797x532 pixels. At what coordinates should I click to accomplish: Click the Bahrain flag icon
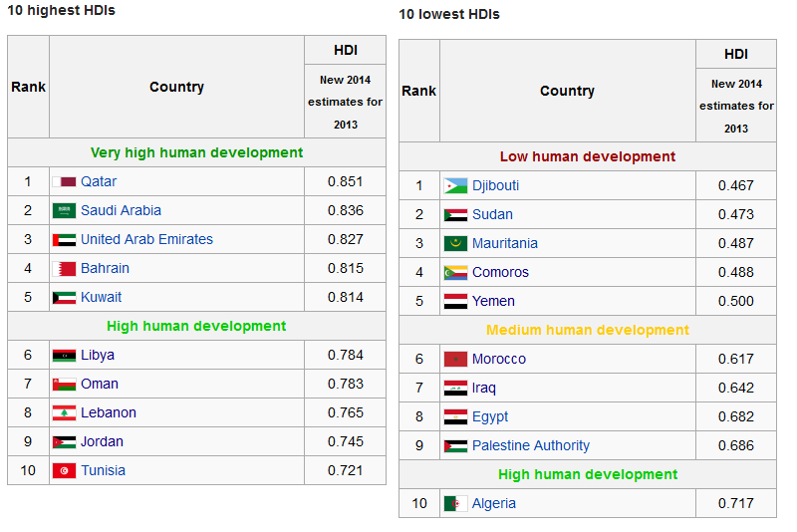[x=64, y=269]
